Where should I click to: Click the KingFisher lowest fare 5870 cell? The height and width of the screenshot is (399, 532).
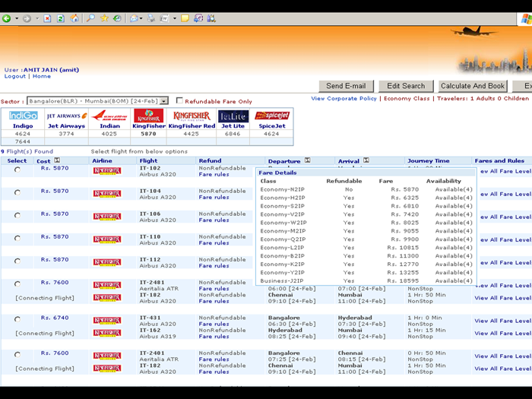149,134
